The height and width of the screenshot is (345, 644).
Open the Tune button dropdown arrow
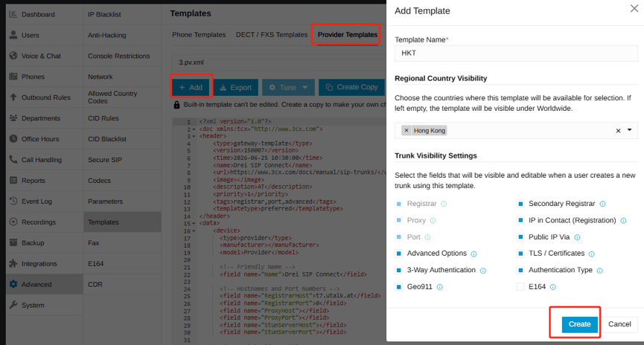(x=305, y=88)
